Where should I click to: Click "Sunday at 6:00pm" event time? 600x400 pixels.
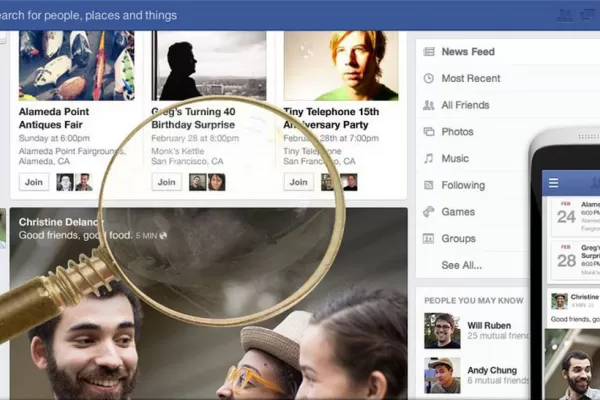[x=54, y=138]
